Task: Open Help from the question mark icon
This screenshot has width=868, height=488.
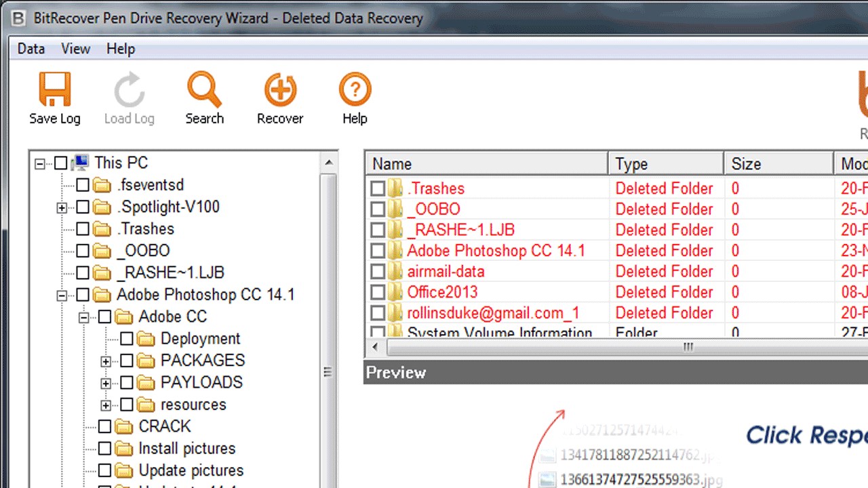Action: pyautogui.click(x=355, y=89)
